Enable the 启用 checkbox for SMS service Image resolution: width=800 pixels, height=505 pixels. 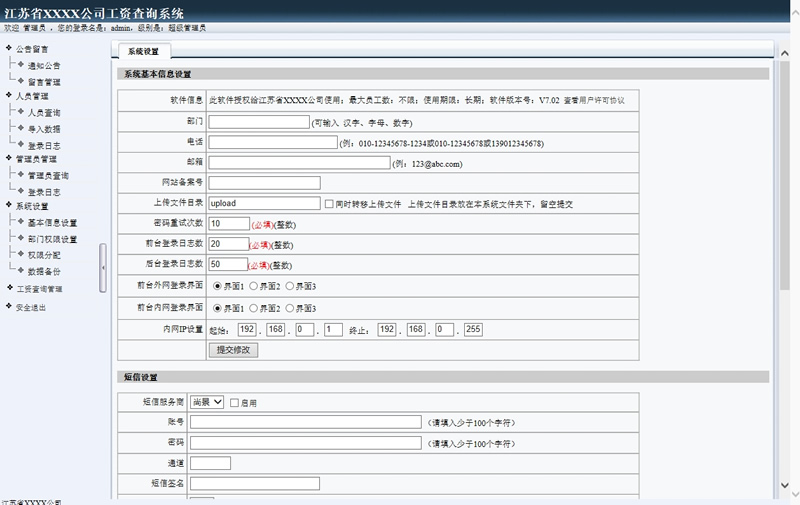pyautogui.click(x=234, y=403)
